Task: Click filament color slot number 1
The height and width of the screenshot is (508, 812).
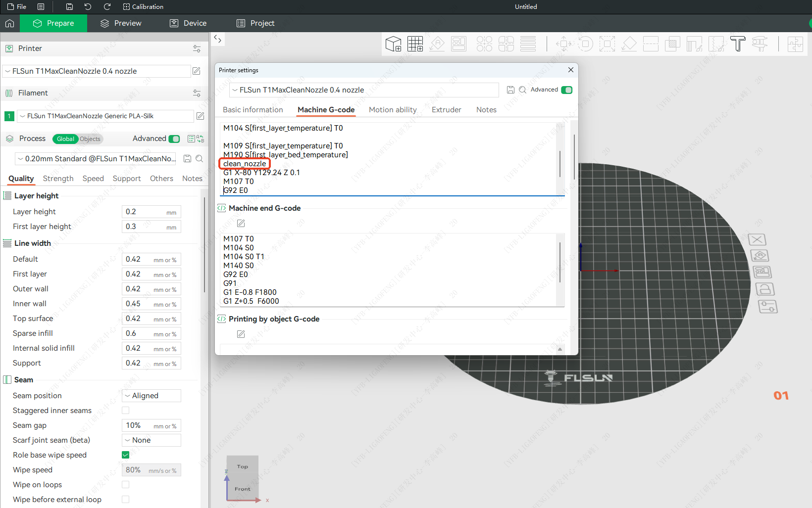Action: [x=9, y=116]
